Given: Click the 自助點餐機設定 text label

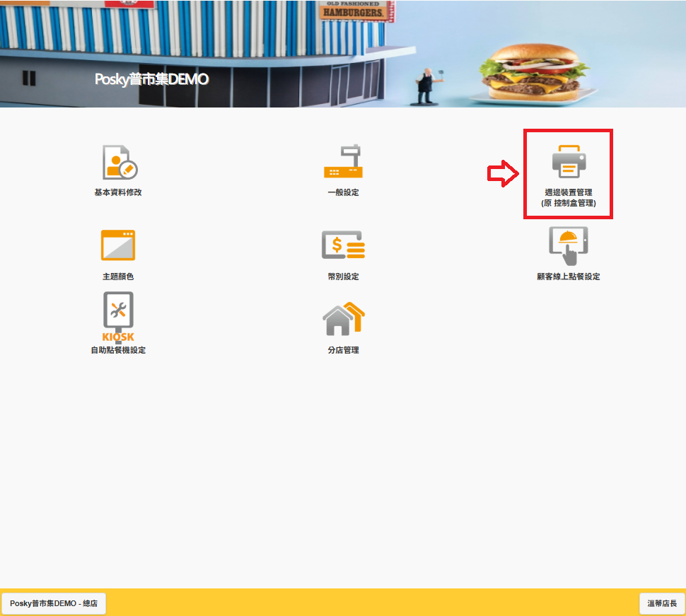Looking at the screenshot, I should point(118,350).
